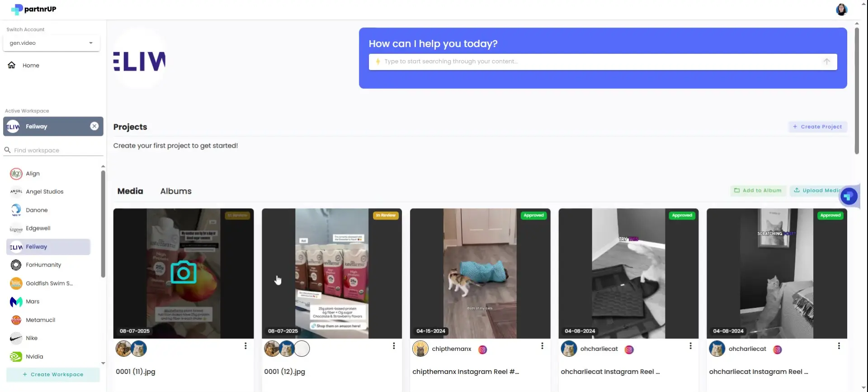Click Instagram icon beside chipthemanx
868x392 pixels.
[x=482, y=349]
